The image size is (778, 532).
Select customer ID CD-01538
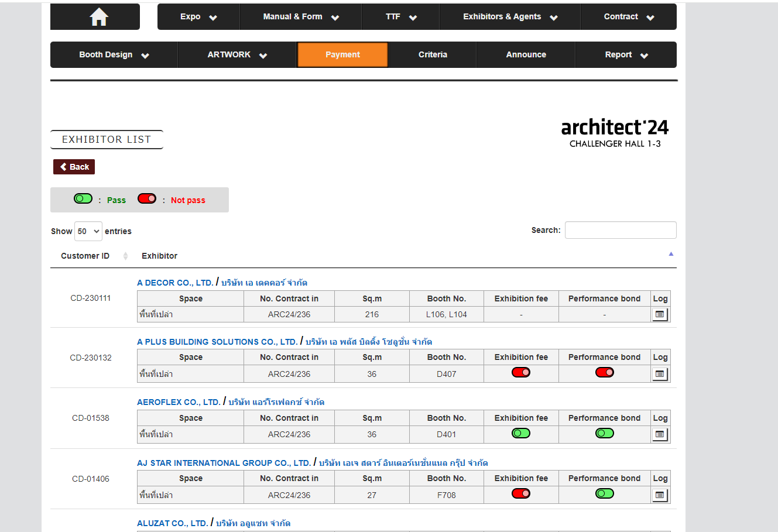click(91, 418)
